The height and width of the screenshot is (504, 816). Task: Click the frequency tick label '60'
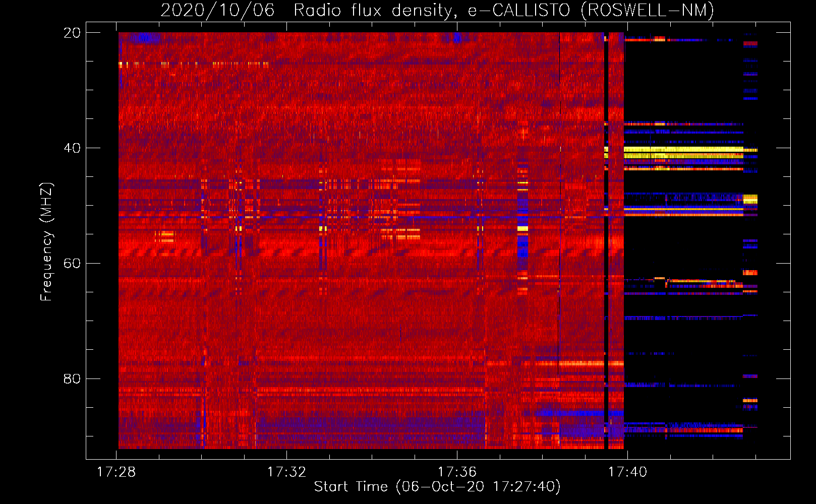tap(72, 264)
